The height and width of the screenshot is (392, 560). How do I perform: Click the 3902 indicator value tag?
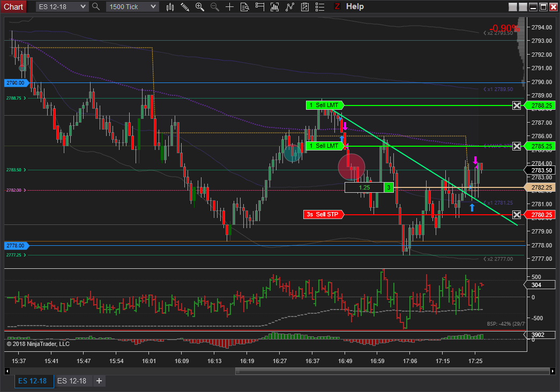pyautogui.click(x=539, y=335)
